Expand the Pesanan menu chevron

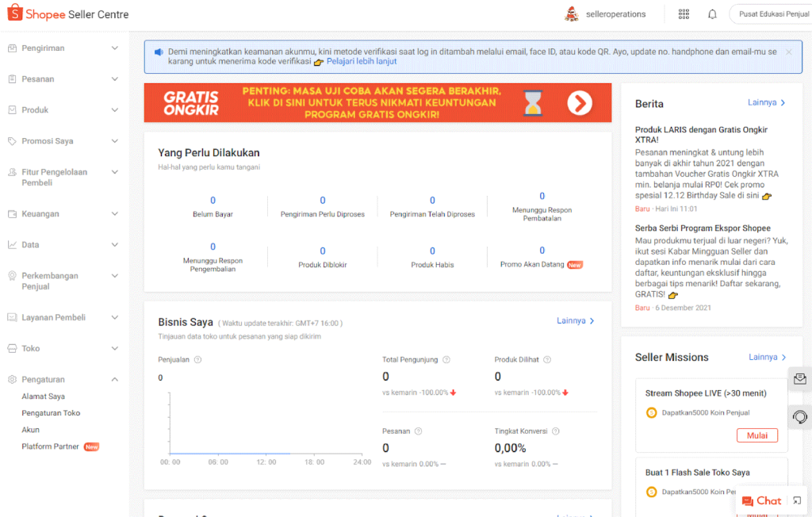point(115,79)
